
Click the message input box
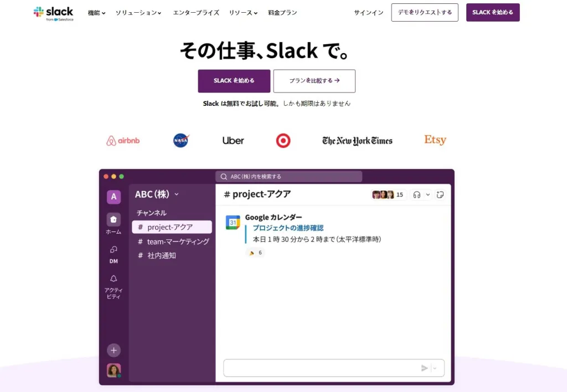pos(334,368)
